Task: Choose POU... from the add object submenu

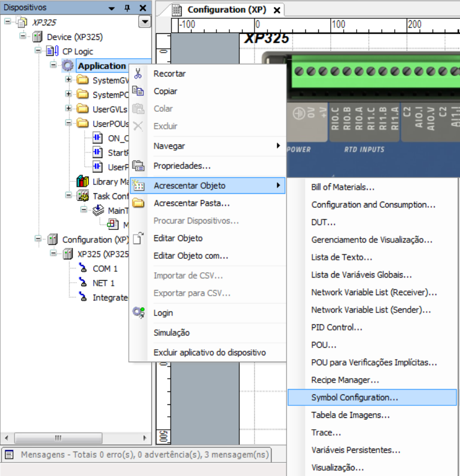Action: pyautogui.click(x=324, y=345)
